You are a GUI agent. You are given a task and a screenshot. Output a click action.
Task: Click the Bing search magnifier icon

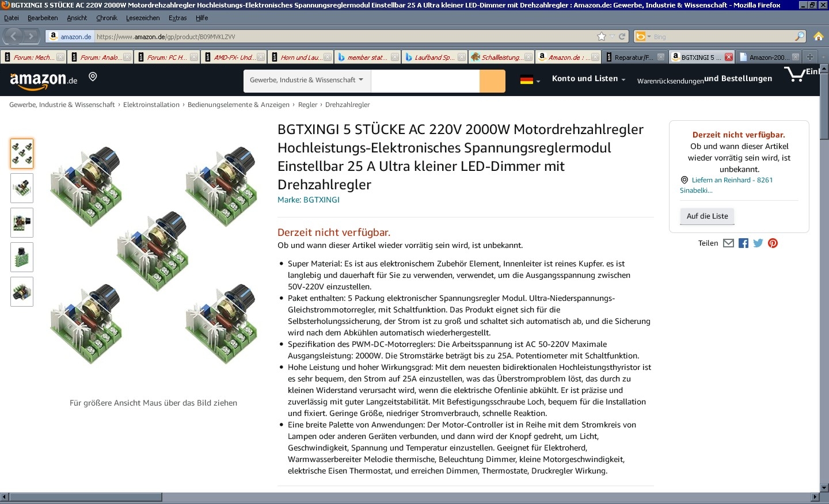coord(800,36)
